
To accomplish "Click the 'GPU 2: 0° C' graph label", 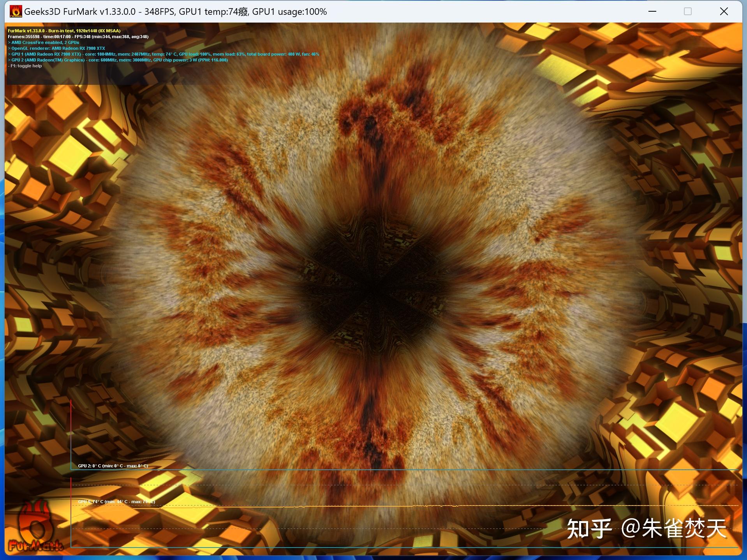I will pyautogui.click(x=113, y=466).
